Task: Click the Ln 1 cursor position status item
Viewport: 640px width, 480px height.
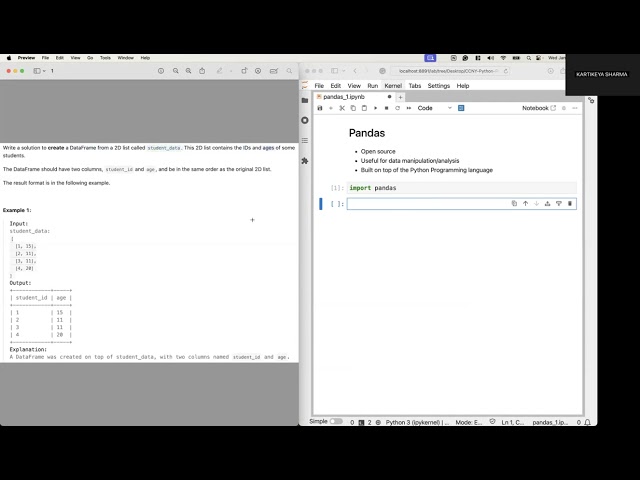Action: (x=512, y=422)
